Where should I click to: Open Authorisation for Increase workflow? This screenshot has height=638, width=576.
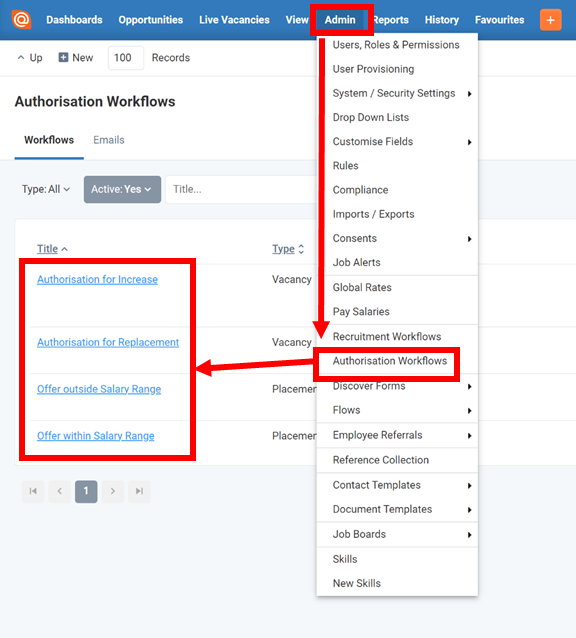(98, 280)
